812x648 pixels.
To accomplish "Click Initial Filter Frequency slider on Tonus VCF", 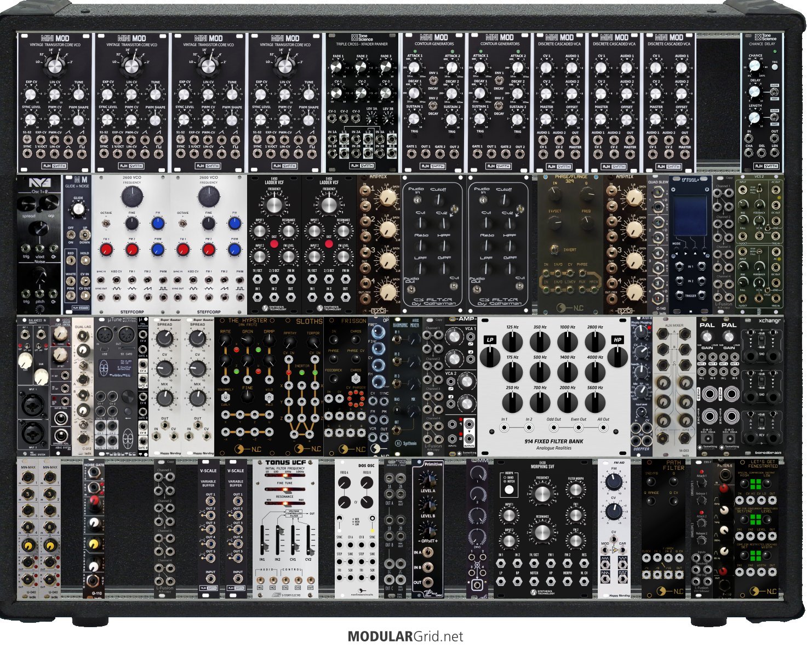I will (x=285, y=475).
